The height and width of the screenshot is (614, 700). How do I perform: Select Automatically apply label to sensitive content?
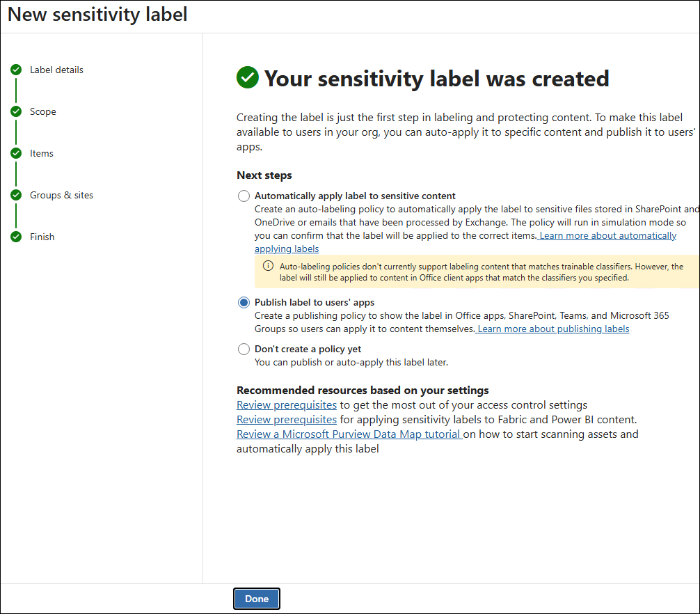244,196
